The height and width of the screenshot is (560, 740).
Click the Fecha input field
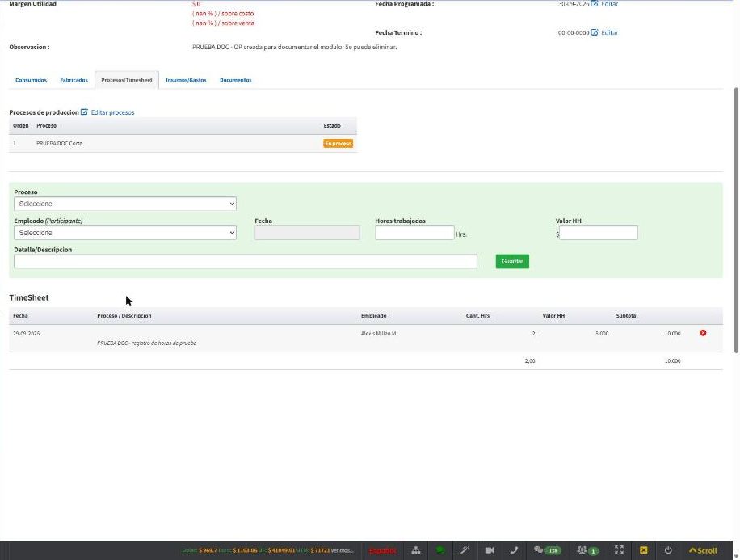click(307, 233)
